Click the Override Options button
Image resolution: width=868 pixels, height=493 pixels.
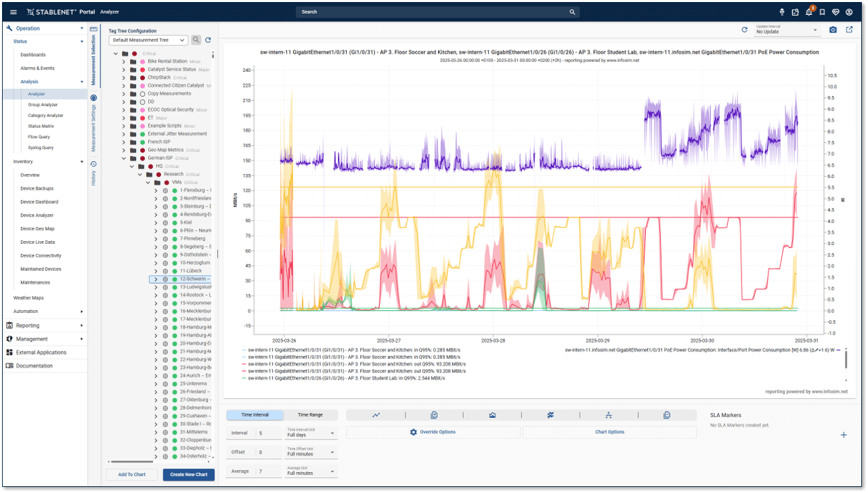tap(433, 432)
